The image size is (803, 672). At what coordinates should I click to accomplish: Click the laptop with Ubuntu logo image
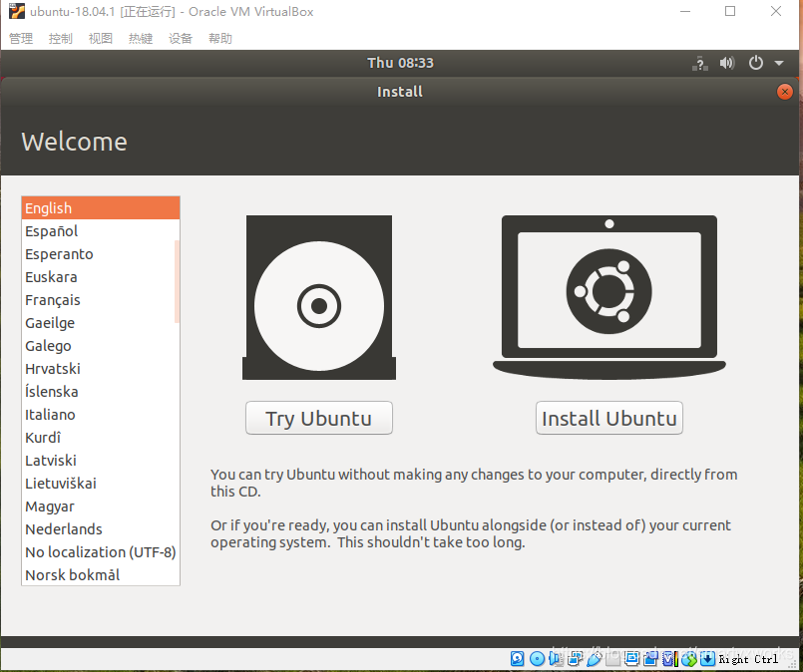pos(608,297)
